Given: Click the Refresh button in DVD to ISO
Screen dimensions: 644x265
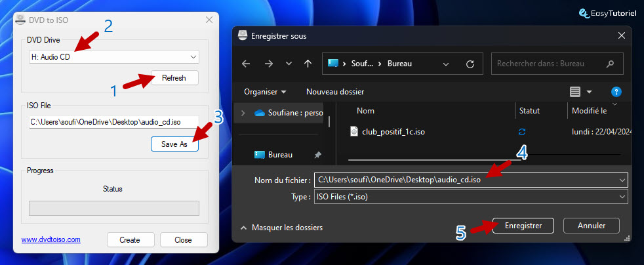Looking at the screenshot, I should (x=174, y=78).
